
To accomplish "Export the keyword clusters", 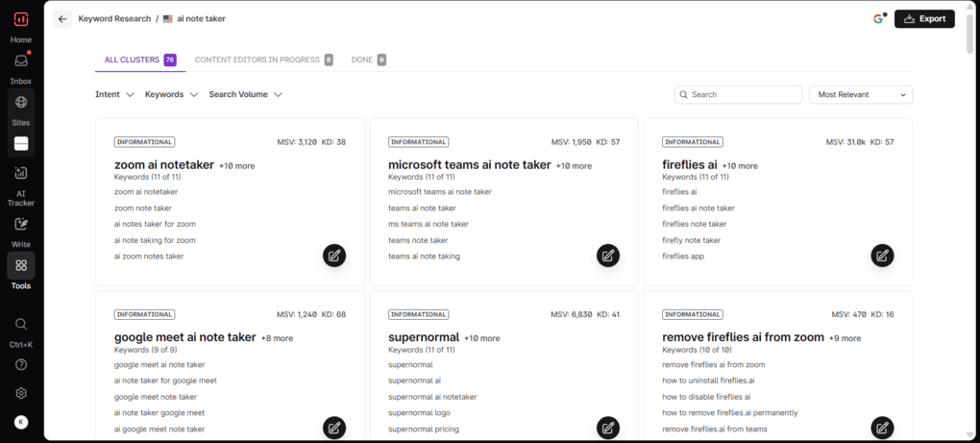I will (x=924, y=19).
